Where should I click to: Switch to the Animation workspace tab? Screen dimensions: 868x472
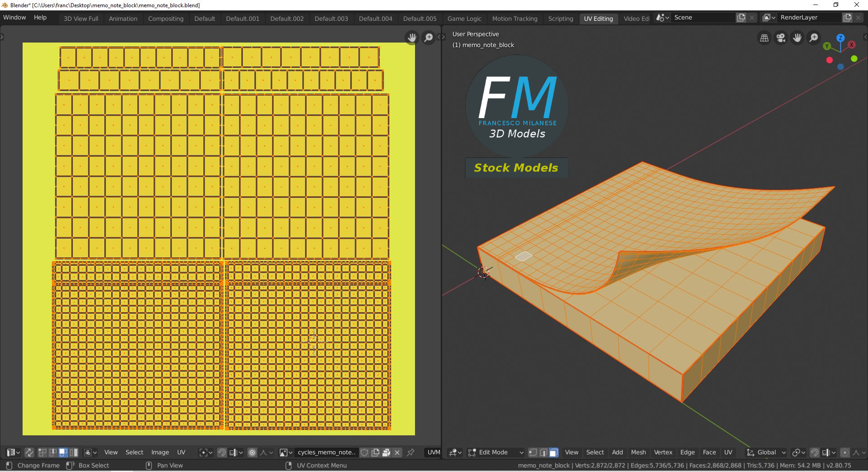point(123,19)
